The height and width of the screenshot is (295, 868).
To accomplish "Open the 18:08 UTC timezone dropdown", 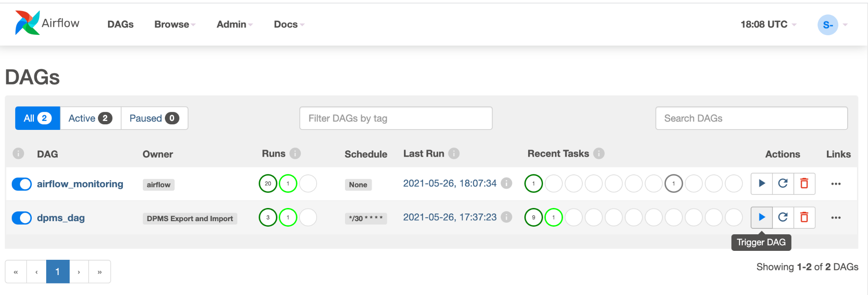I will click(x=768, y=25).
